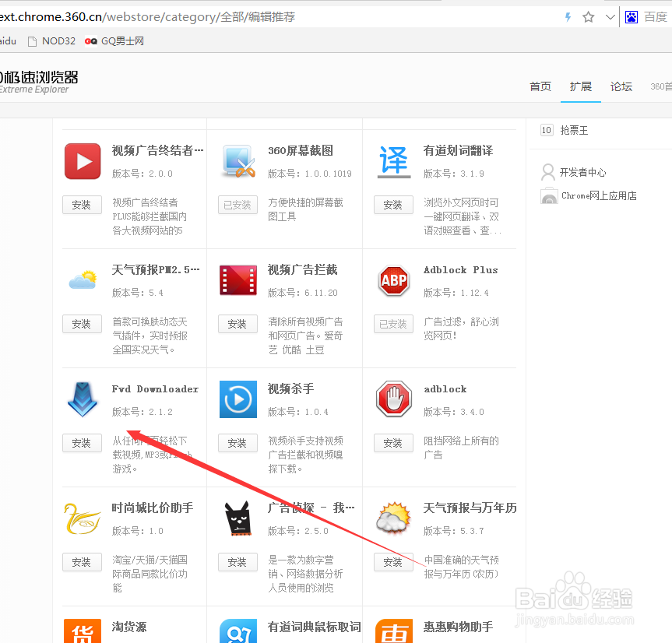Screen dimensions: 672x643
Task: Open the 首页 nav tab
Action: coord(540,86)
